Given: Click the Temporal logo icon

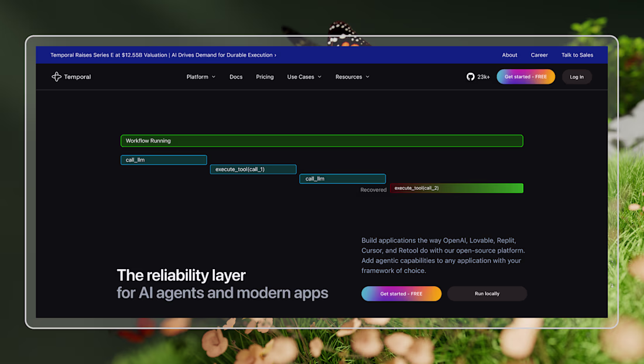Looking at the screenshot, I should coord(56,77).
